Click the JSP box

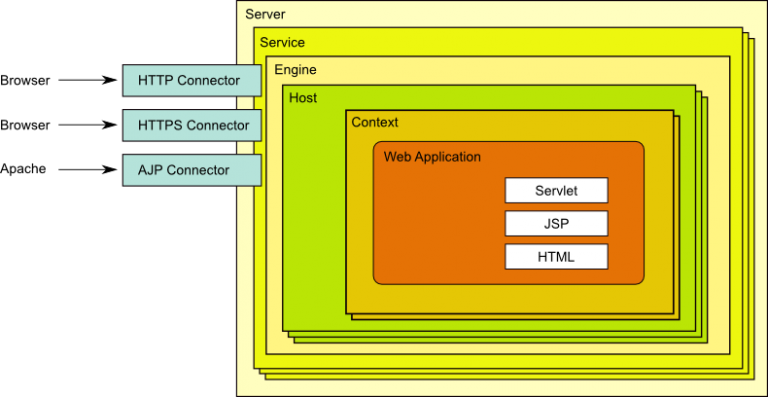(556, 224)
